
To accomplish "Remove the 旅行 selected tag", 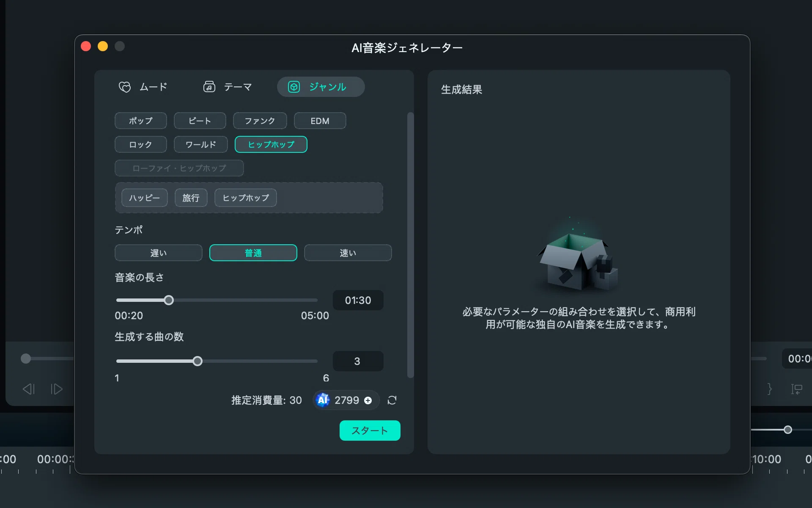I will (x=191, y=198).
